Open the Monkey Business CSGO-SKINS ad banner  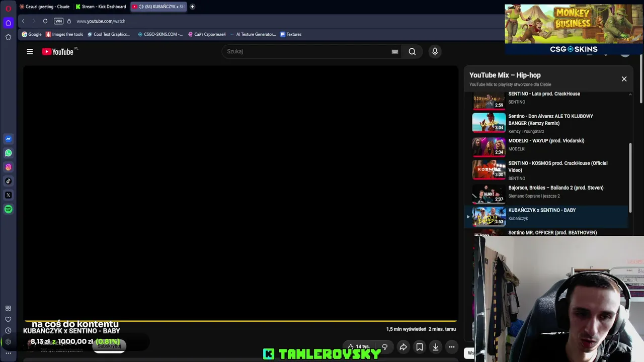[x=574, y=29]
